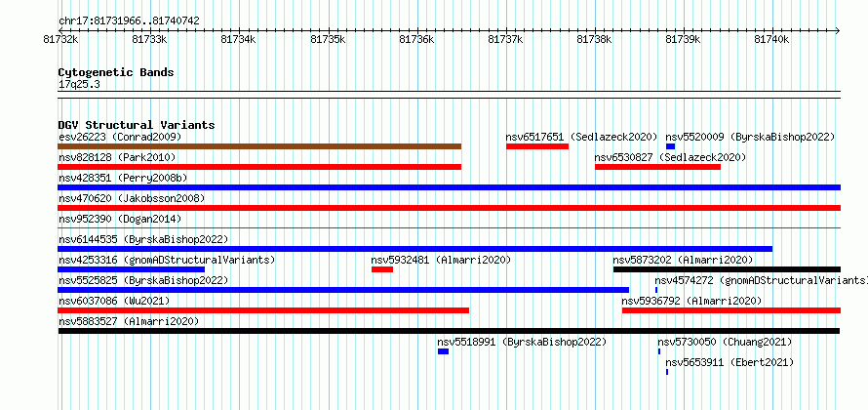Click the esv26223 (Conrad2009) variant label
The image size is (868, 410).
120,137
